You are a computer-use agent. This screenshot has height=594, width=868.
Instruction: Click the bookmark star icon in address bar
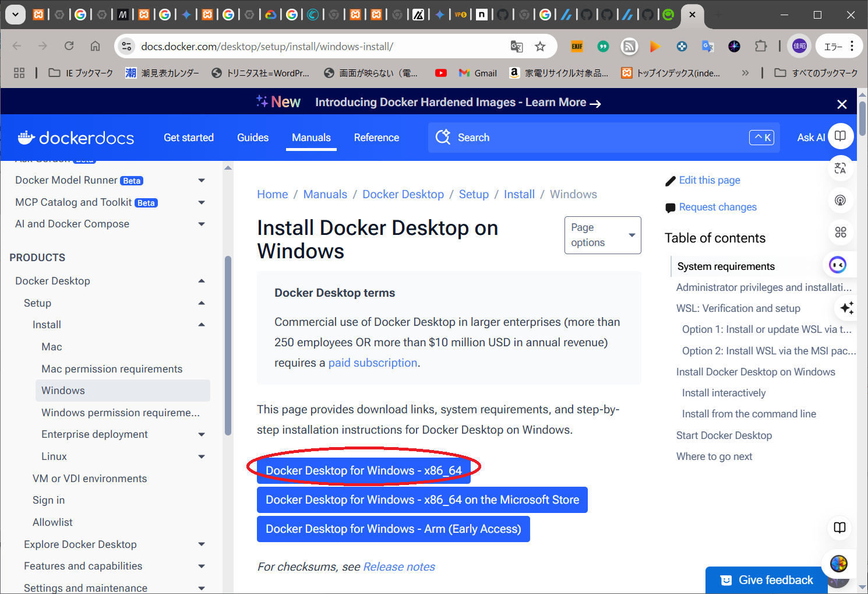tap(540, 47)
